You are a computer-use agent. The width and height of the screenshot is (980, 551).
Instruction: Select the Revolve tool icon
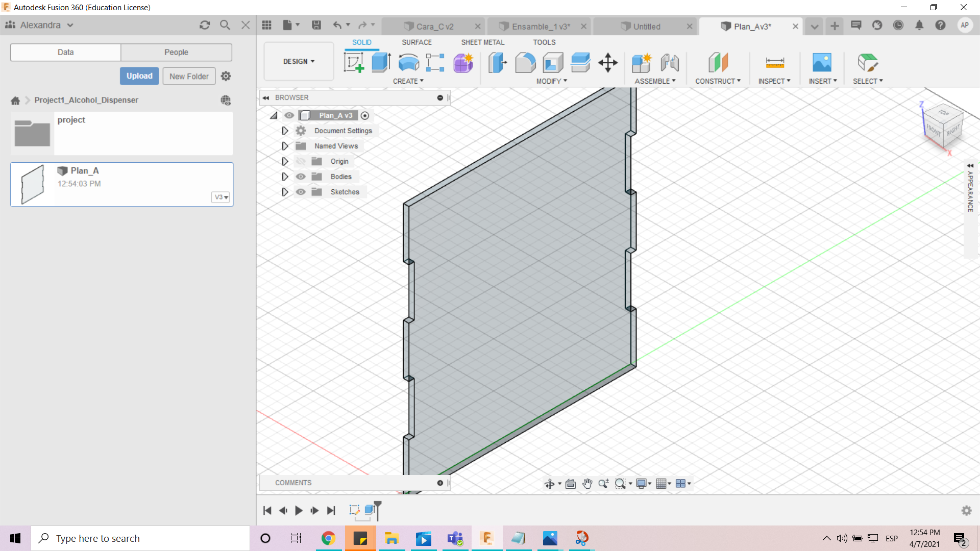click(x=408, y=63)
